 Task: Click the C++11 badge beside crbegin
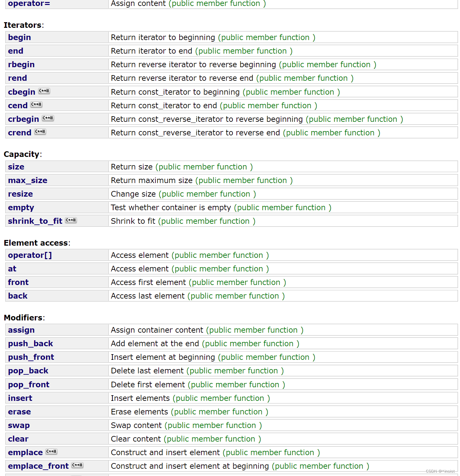(x=48, y=118)
